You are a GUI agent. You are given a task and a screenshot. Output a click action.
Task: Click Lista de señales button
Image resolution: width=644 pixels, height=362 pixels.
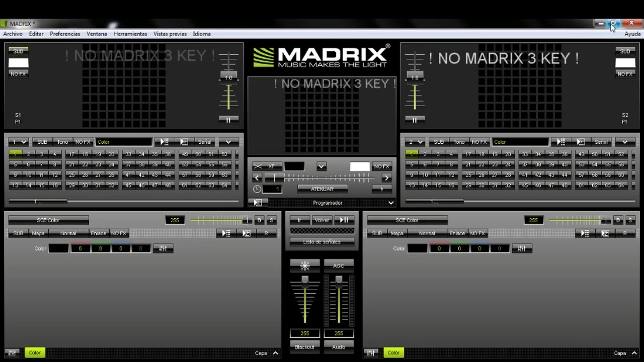tap(322, 242)
